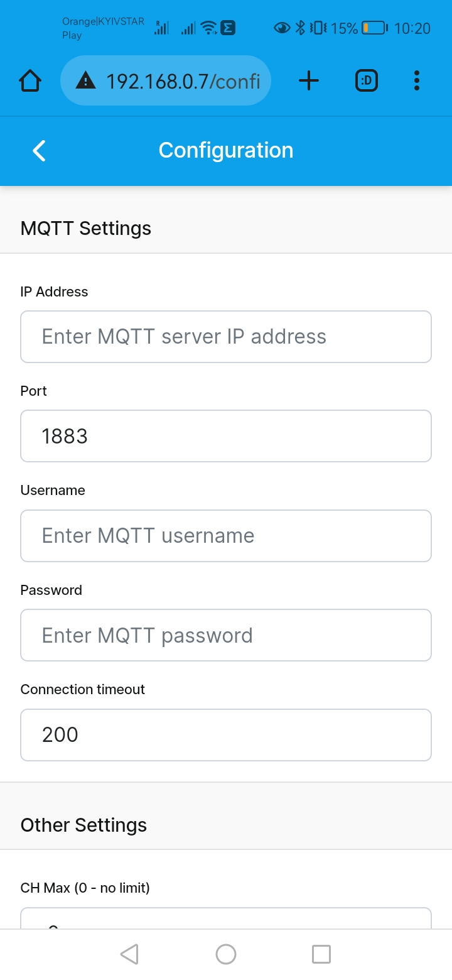Tap the MQTT username input field
Screen dimensions: 452x980
[226, 535]
